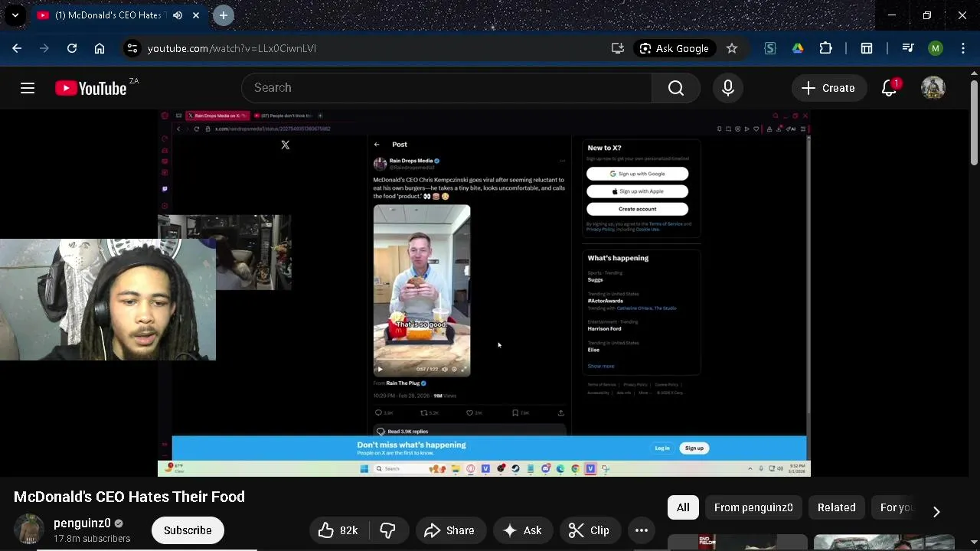980x551 pixels.
Task: Select the Related filter chip
Action: (x=836, y=507)
